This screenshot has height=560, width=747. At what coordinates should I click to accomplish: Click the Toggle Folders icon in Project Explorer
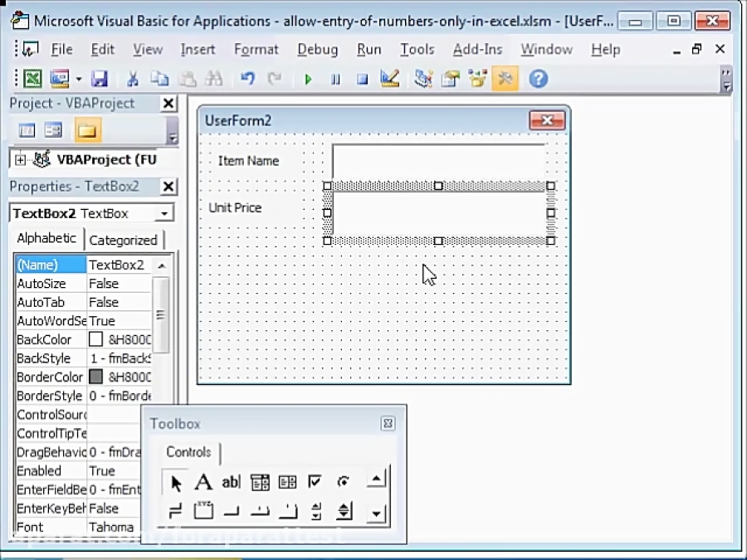(85, 130)
